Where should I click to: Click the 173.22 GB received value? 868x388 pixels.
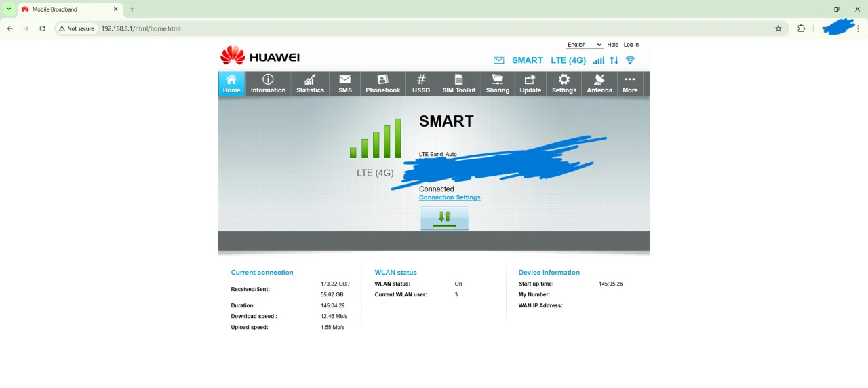335,284
